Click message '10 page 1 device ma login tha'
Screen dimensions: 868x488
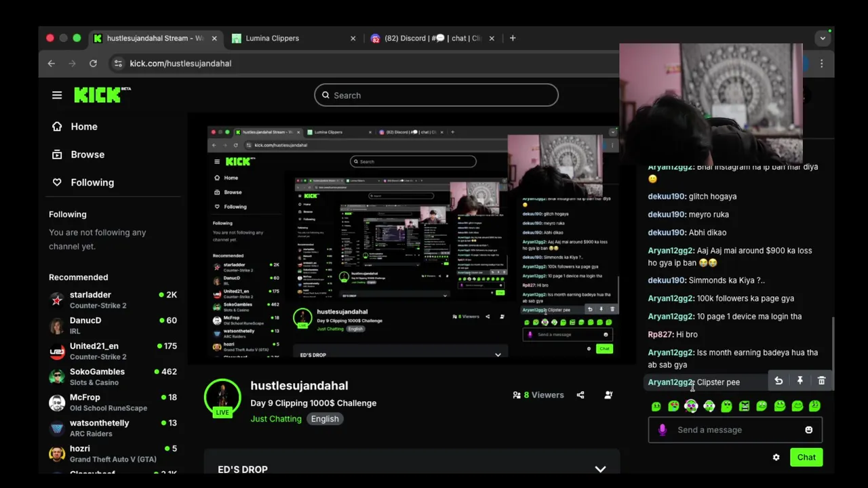[749, 317]
